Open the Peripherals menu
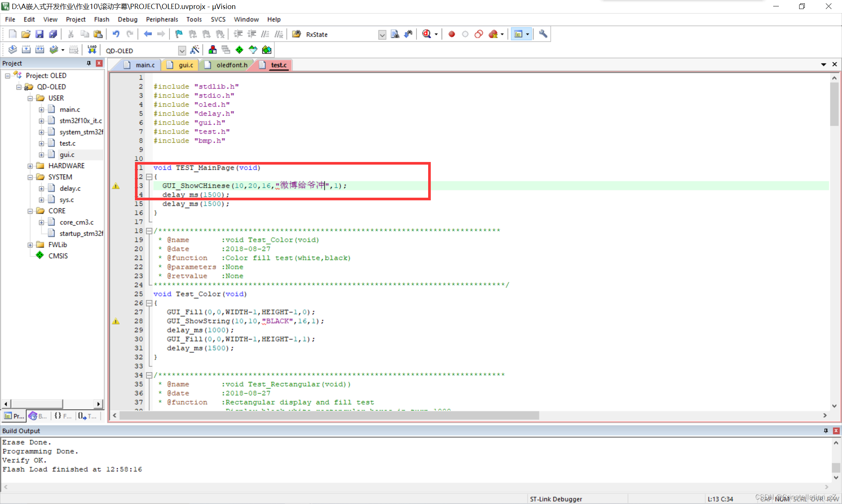Image resolution: width=842 pixels, height=504 pixels. pyautogui.click(x=162, y=19)
